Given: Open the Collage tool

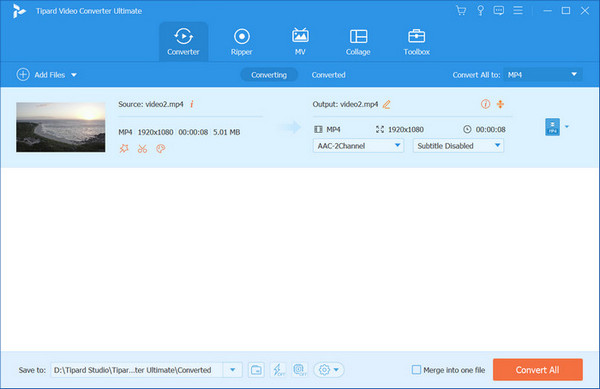Looking at the screenshot, I should [358, 42].
